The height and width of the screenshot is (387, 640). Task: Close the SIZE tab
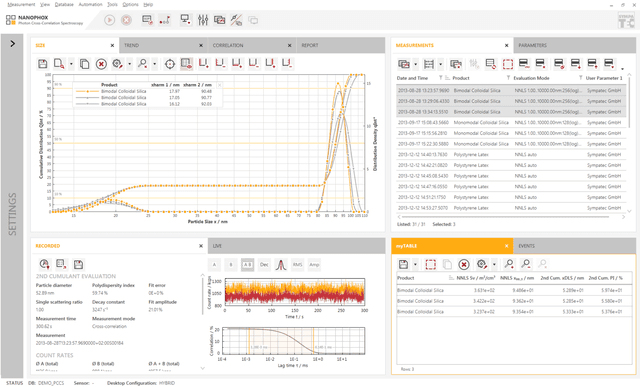(112, 45)
